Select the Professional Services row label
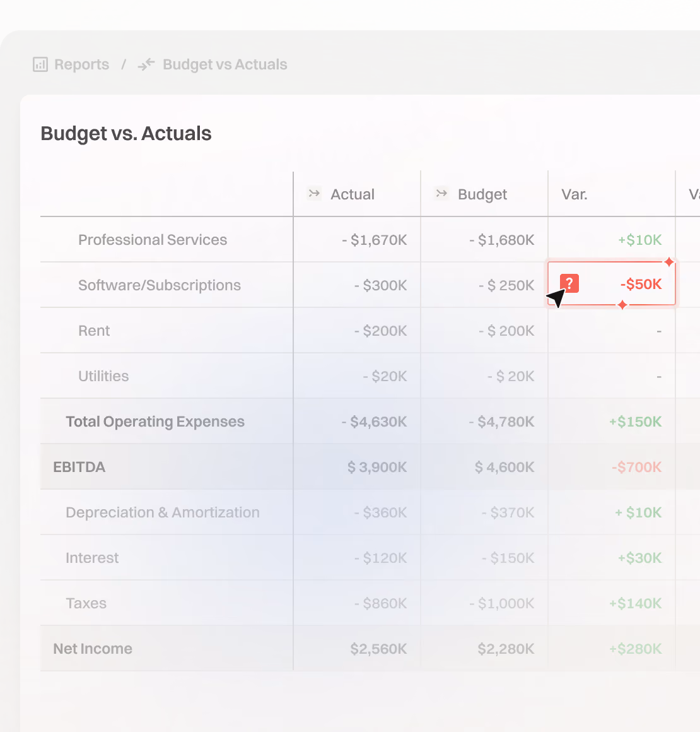The image size is (700, 732). (x=153, y=240)
